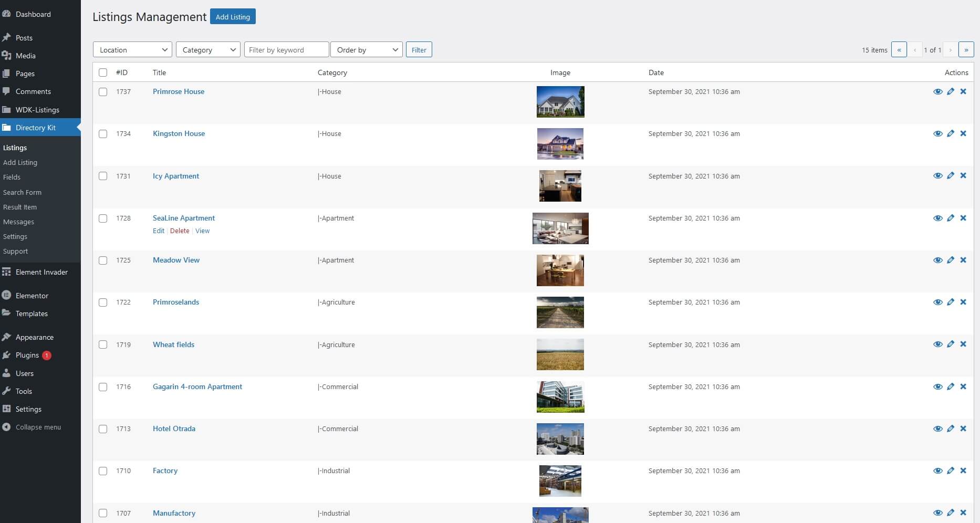
Task: Open the Appearance section in the sidebar
Action: pos(34,337)
